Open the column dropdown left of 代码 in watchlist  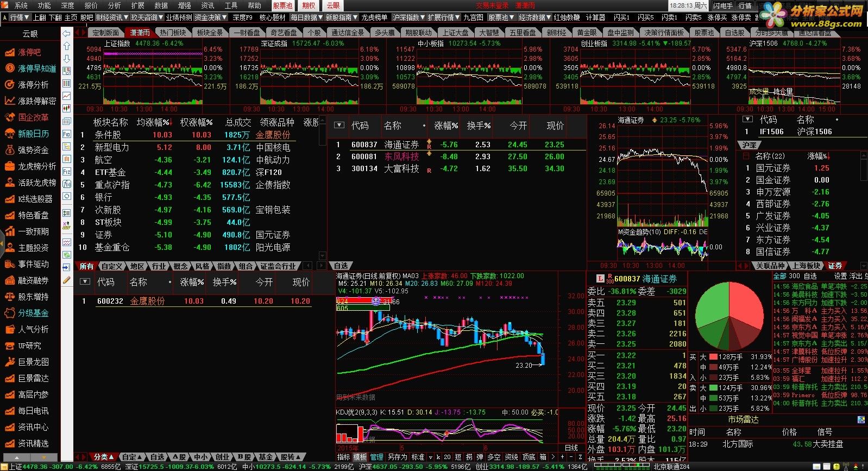[339, 125]
